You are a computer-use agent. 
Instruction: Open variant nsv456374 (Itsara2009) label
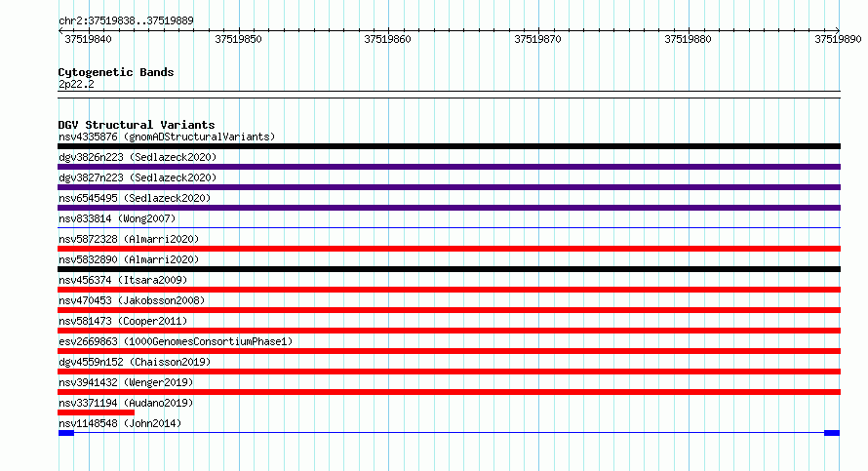point(123,280)
